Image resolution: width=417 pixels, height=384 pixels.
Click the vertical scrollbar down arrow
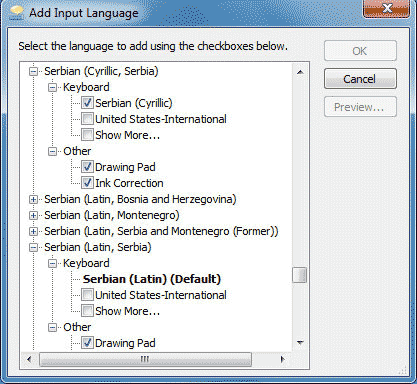[300, 342]
